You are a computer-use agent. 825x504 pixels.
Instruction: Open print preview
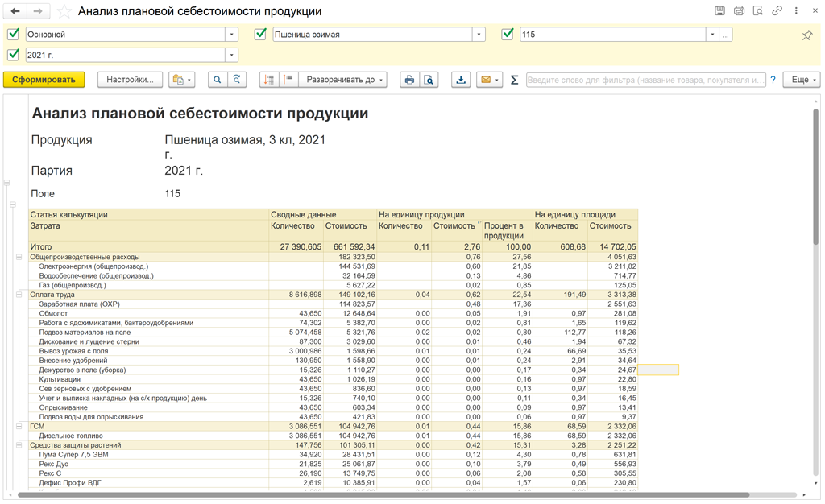pos(429,80)
